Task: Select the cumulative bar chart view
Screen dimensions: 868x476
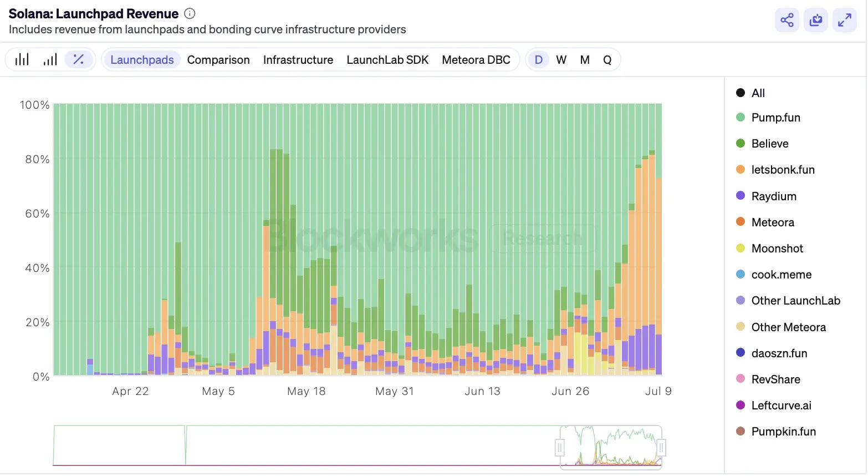Action: [50, 59]
